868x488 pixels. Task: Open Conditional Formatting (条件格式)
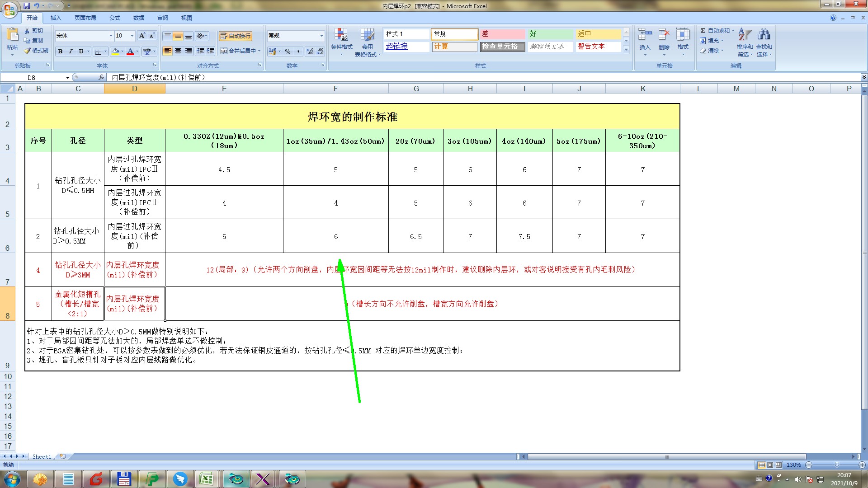341,39
